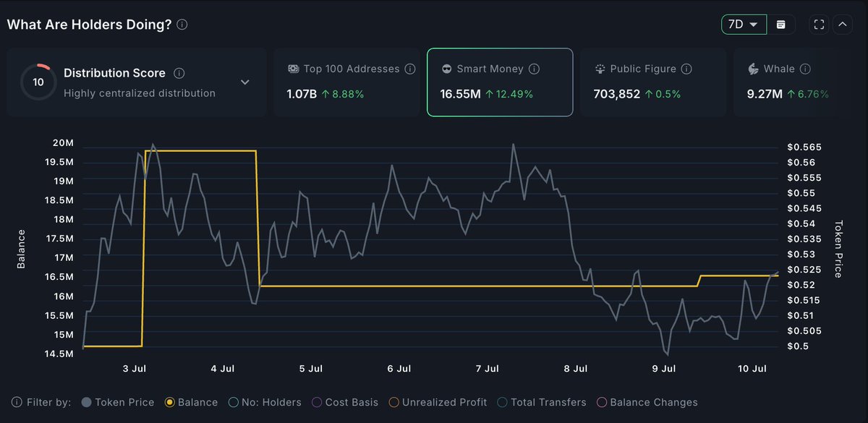Expand the Distribution Score card chevron
868x423 pixels.
click(x=245, y=82)
